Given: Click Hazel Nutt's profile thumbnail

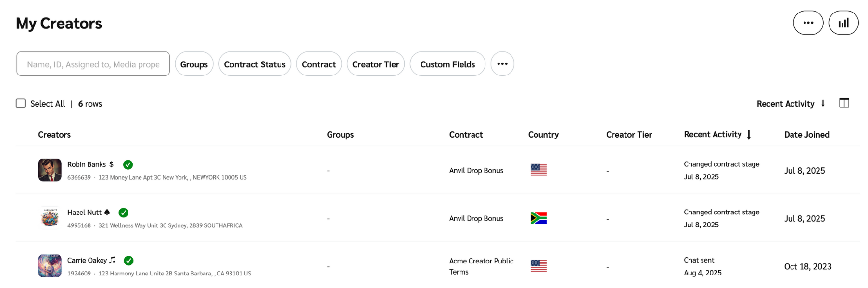Looking at the screenshot, I should (50, 218).
